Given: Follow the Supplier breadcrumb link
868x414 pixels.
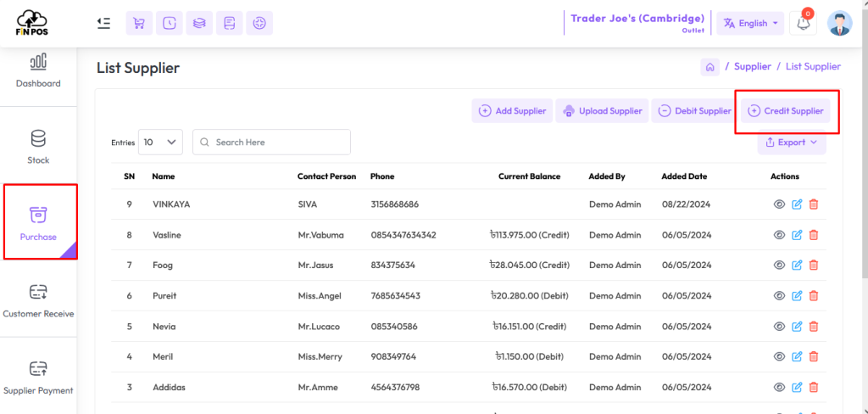Looking at the screenshot, I should coord(753,66).
